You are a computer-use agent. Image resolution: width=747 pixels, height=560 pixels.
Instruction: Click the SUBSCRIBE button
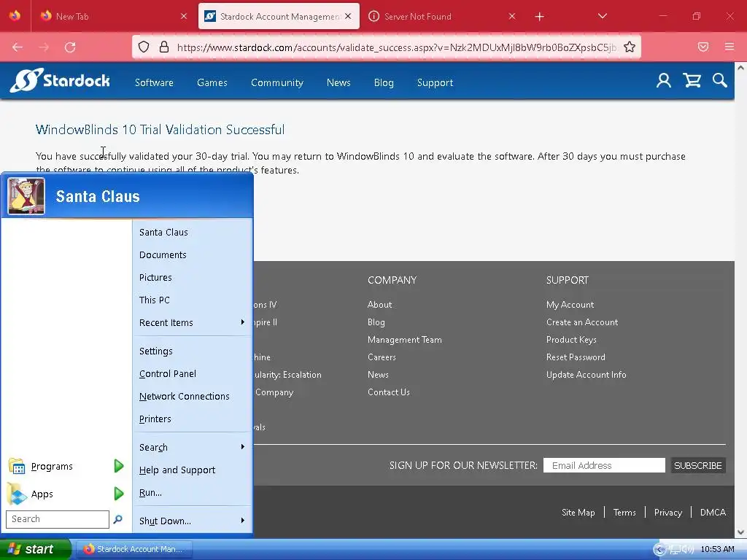point(698,465)
